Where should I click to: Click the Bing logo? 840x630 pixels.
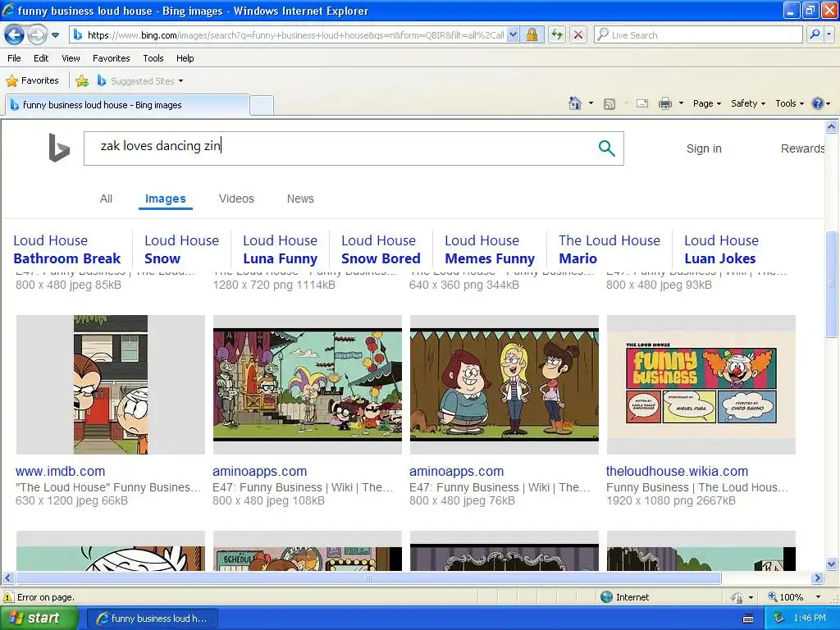pos(59,148)
